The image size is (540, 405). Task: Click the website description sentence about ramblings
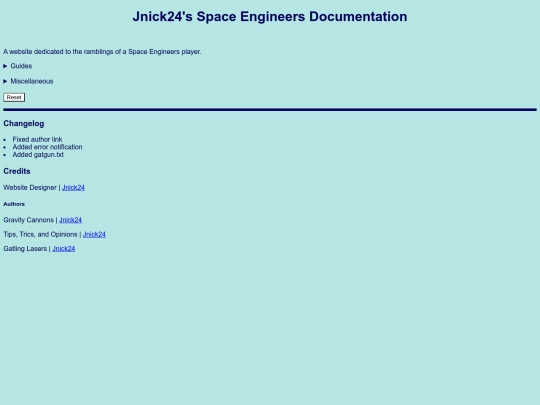[x=102, y=52]
